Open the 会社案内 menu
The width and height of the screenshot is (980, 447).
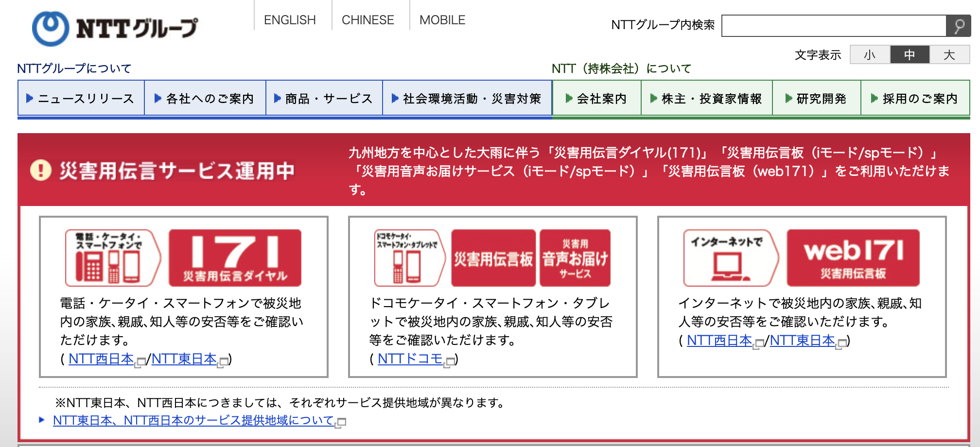(597, 99)
